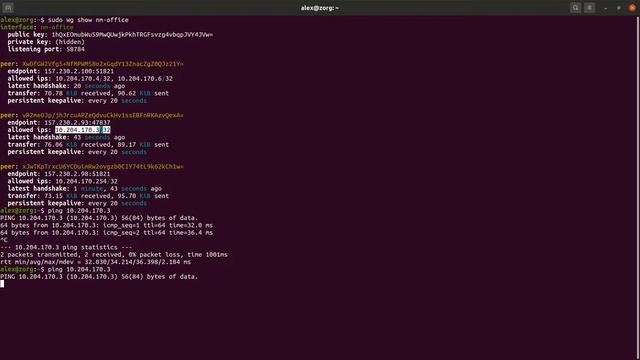The image size is (640, 360).
Task: Click the interface name nm-office
Action: point(57,27)
